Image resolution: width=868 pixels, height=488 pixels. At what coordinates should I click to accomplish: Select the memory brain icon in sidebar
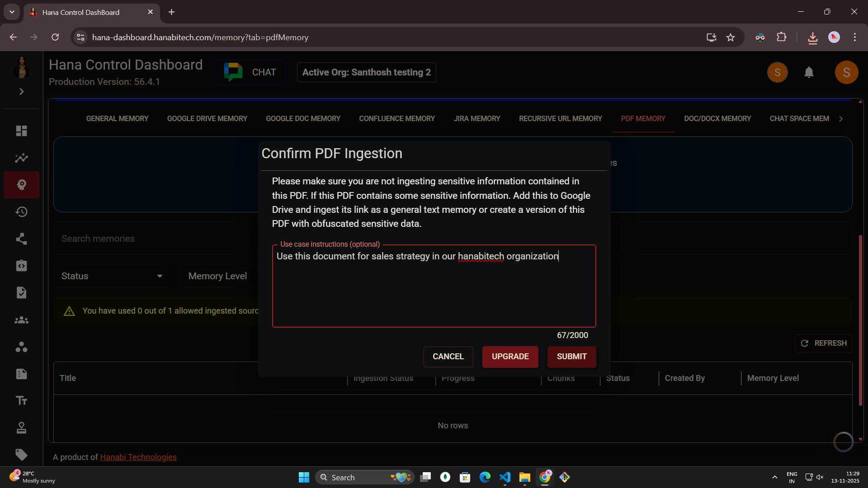(21, 185)
